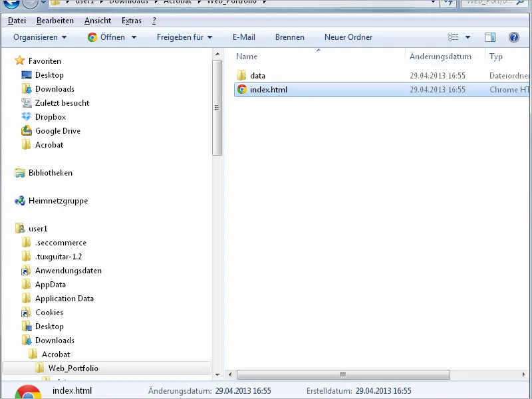Expand the arrow next to Öffnen
This screenshot has width=532, height=399.
point(134,37)
